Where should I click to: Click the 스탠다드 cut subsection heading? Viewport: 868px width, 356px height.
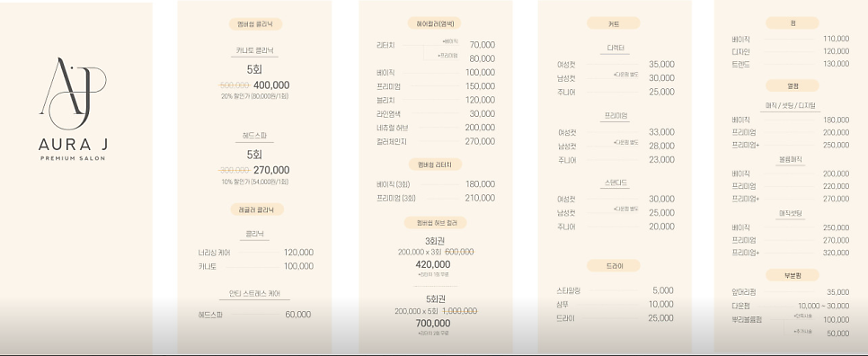[615, 182]
